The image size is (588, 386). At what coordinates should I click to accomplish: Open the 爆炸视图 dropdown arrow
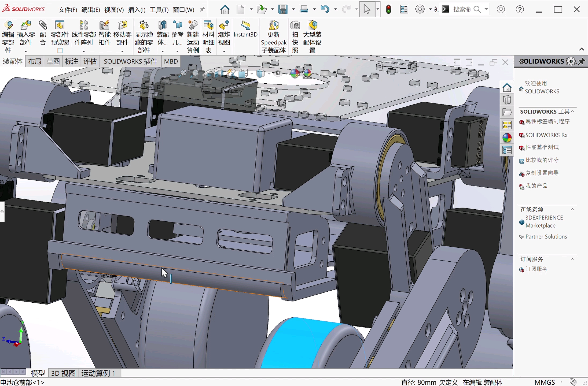[224, 51]
